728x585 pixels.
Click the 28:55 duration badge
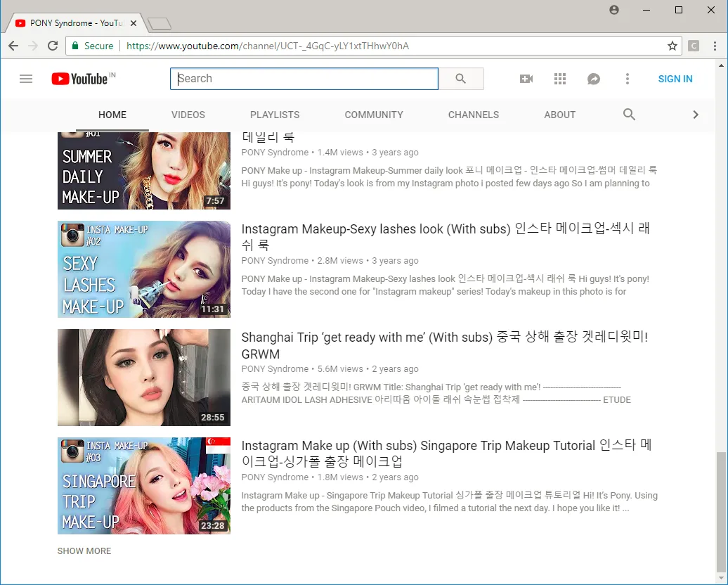pos(213,417)
